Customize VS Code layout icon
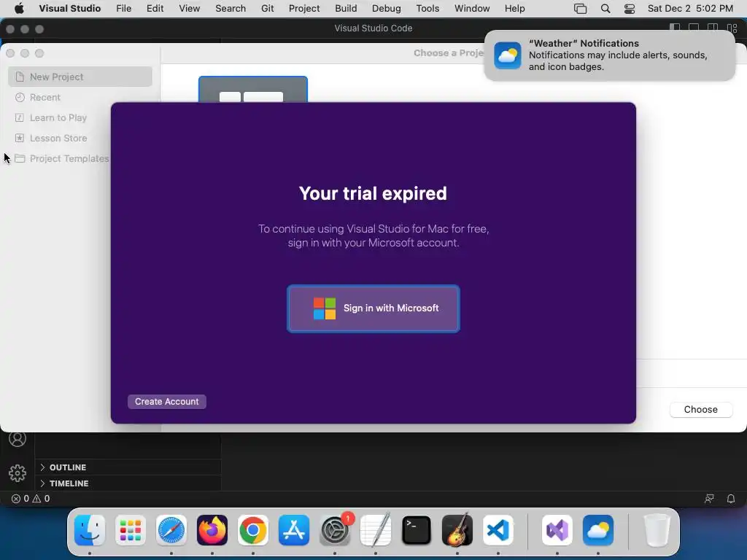This screenshot has width=747, height=560. click(x=732, y=28)
